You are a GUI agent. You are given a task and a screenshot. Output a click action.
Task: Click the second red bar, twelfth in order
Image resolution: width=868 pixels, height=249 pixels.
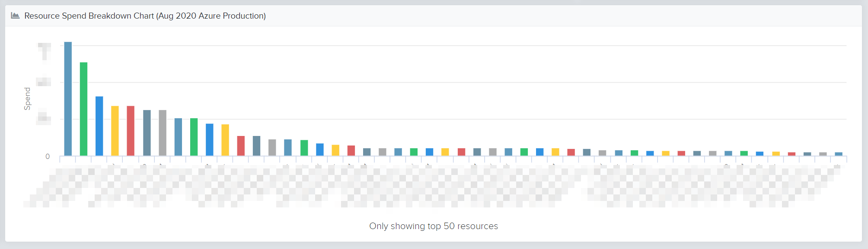pos(241,146)
